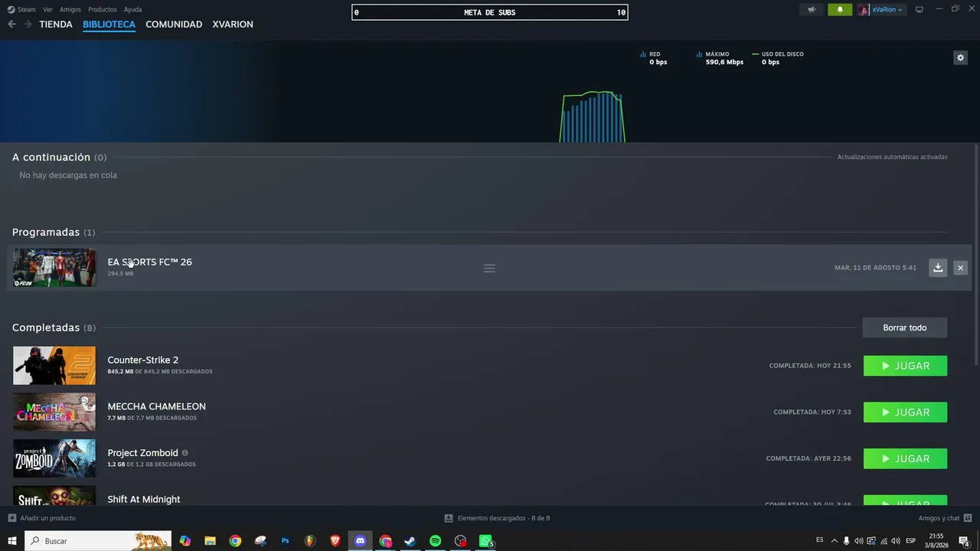980x551 pixels.
Task: Open the MECCHA CHAMELEON thumbnail
Action: coord(54,412)
